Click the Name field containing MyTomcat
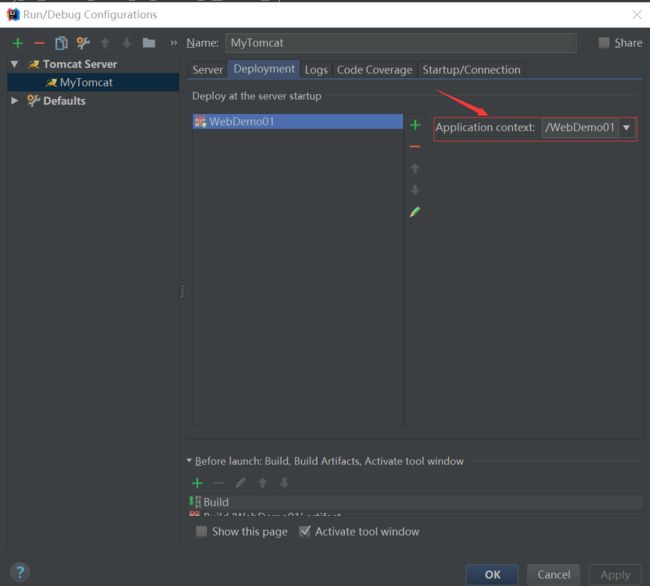 tap(400, 43)
